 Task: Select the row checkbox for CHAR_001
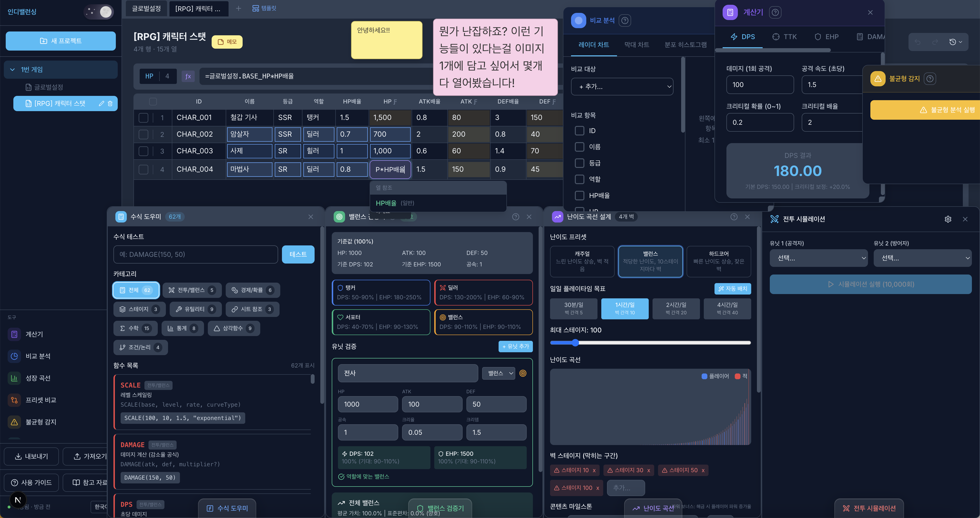pyautogui.click(x=143, y=118)
